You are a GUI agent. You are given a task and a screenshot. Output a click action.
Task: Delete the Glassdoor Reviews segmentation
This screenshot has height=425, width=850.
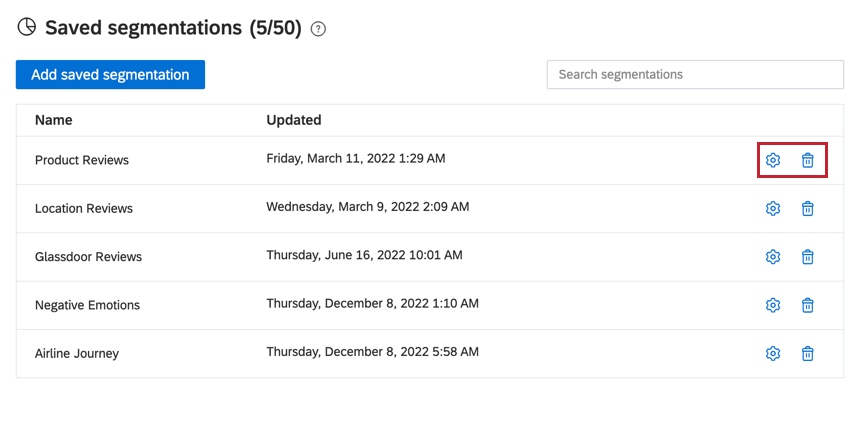pyautogui.click(x=808, y=257)
